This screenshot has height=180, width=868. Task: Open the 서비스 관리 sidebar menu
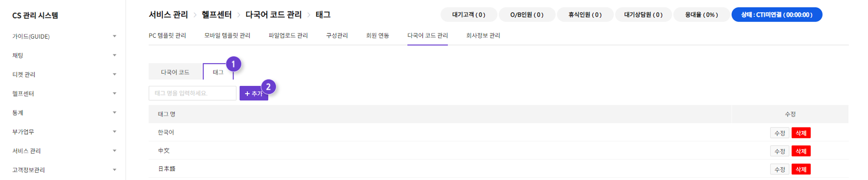pos(26,151)
